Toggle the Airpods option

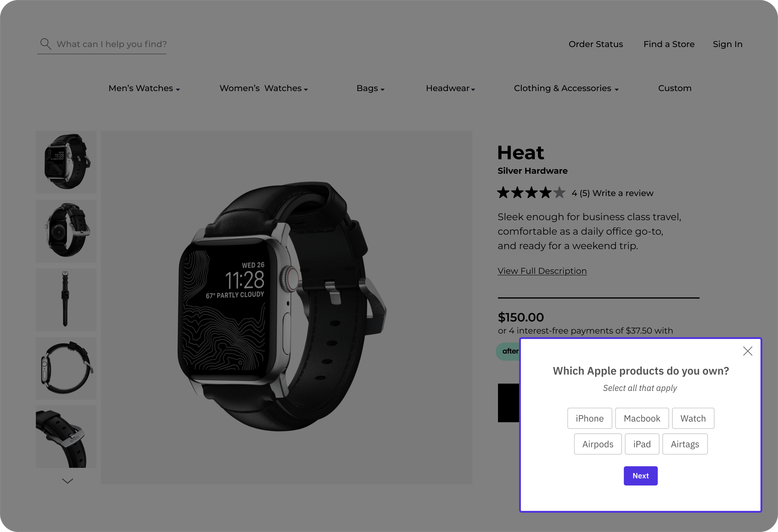click(598, 444)
